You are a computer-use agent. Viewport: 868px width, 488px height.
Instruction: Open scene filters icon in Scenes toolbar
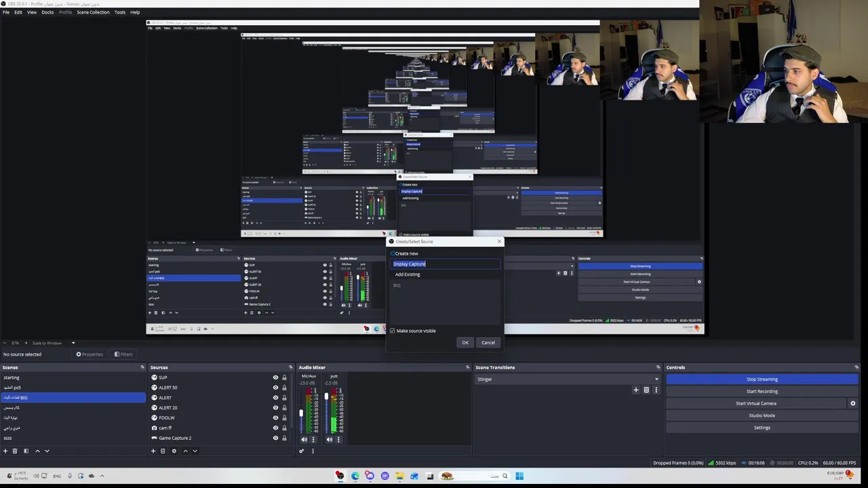(x=26, y=451)
